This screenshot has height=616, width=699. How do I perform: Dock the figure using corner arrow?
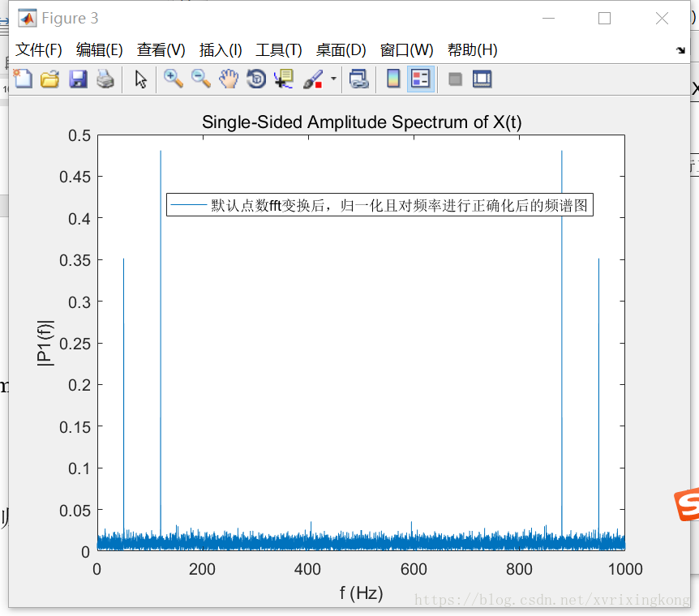pyautogui.click(x=680, y=50)
